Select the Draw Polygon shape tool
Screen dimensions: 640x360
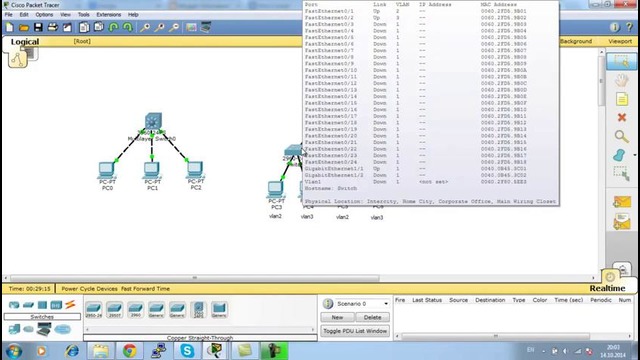[619, 155]
